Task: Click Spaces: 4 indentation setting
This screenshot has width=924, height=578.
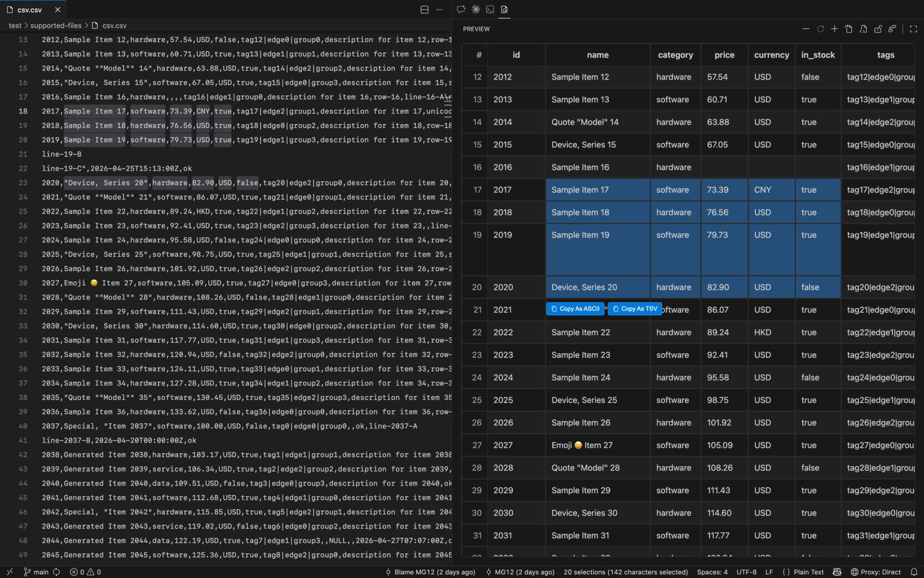Action: pos(712,572)
